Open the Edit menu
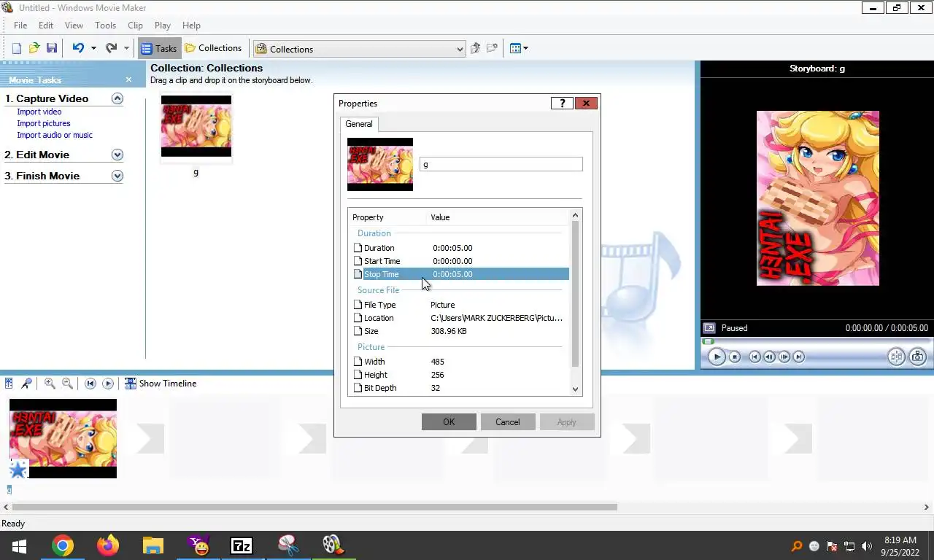Image resolution: width=934 pixels, height=560 pixels. tap(46, 25)
